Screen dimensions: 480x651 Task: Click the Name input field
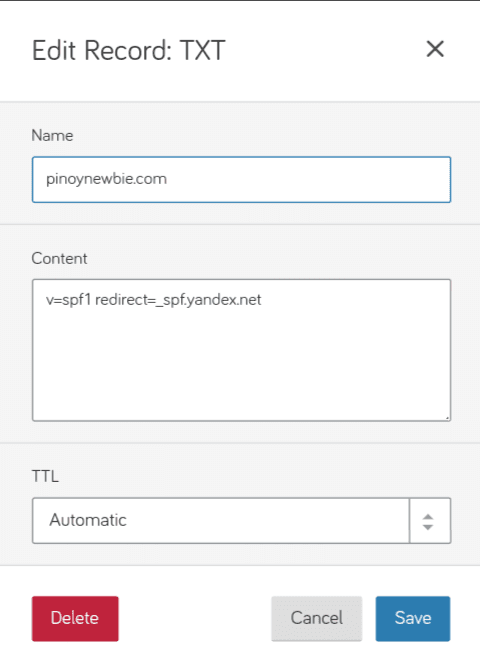click(x=241, y=179)
